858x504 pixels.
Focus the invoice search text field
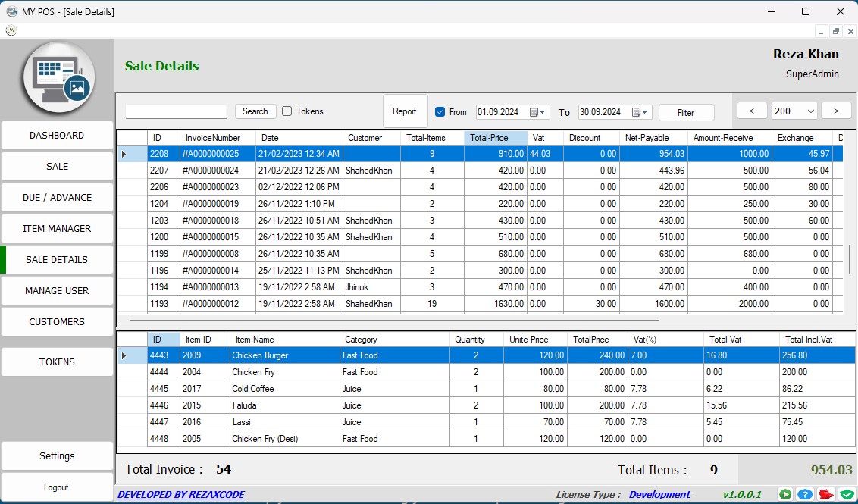tap(176, 111)
